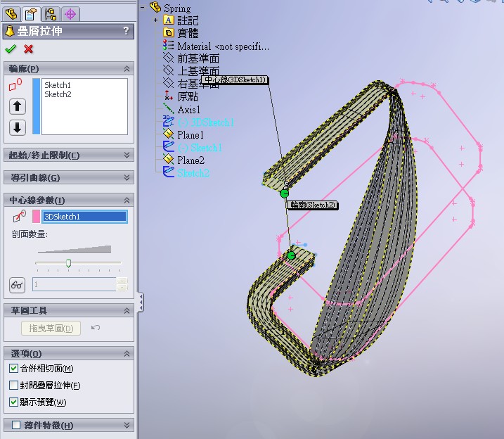Screen dimensions: 504x439
Task: Select Sketch1 in the profiles list
Action: tap(58, 85)
